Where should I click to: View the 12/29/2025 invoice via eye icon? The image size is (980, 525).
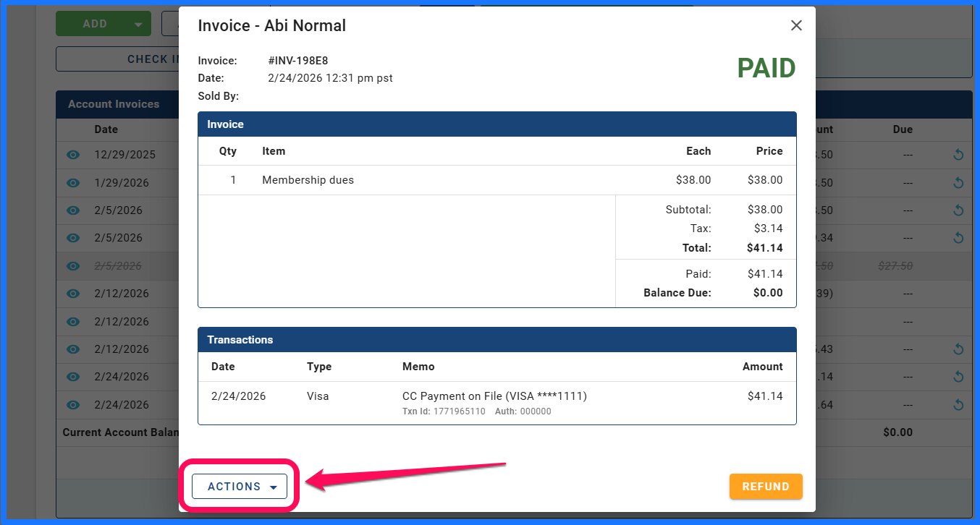point(73,155)
